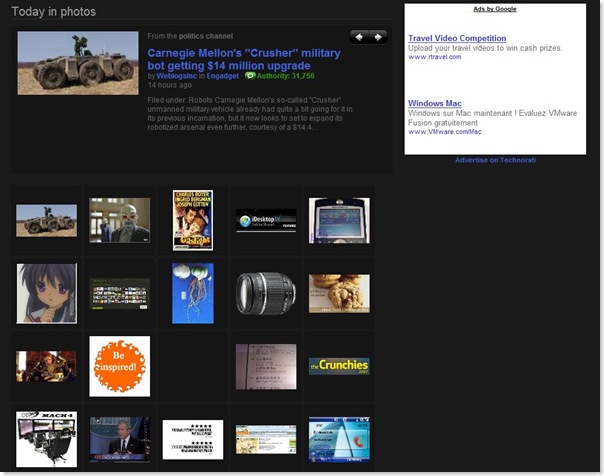
Task: Select the Crunchies 2007 logo thumbnail
Action: (339, 366)
